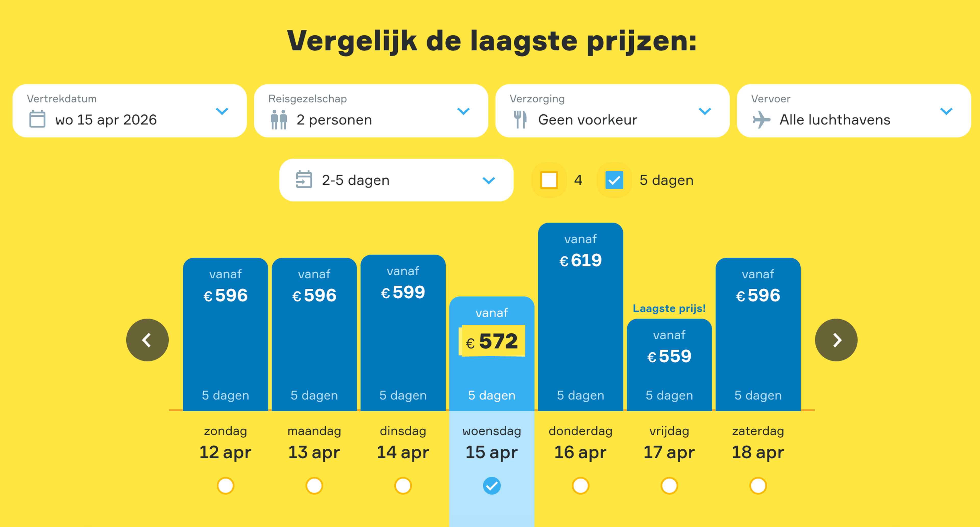Click the right arrow to view later dates
This screenshot has width=980, height=527.
coord(836,340)
